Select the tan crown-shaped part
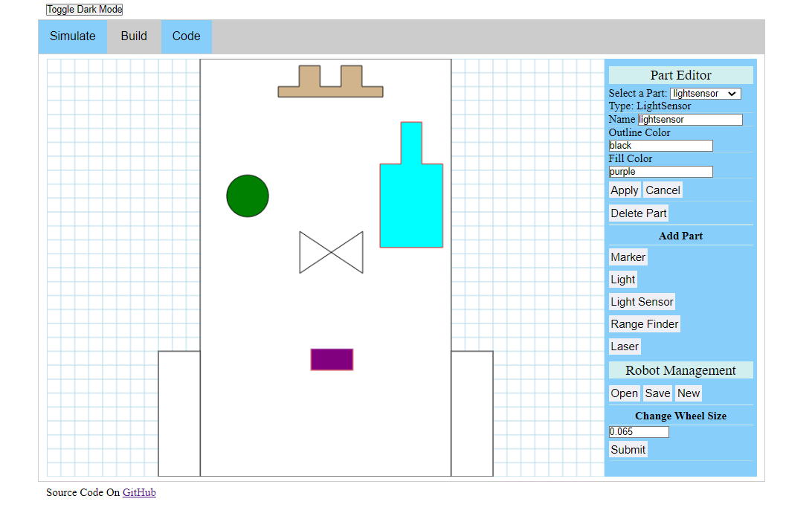 pyautogui.click(x=330, y=91)
